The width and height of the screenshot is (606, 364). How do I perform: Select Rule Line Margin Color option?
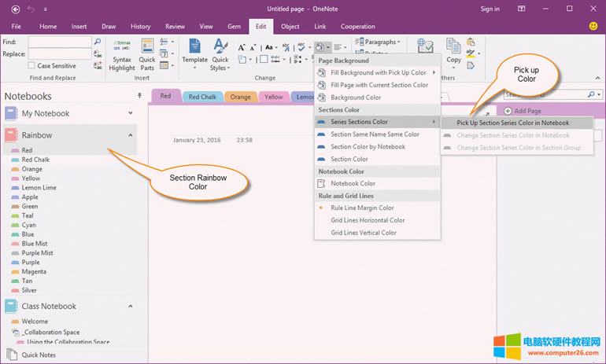[362, 208]
